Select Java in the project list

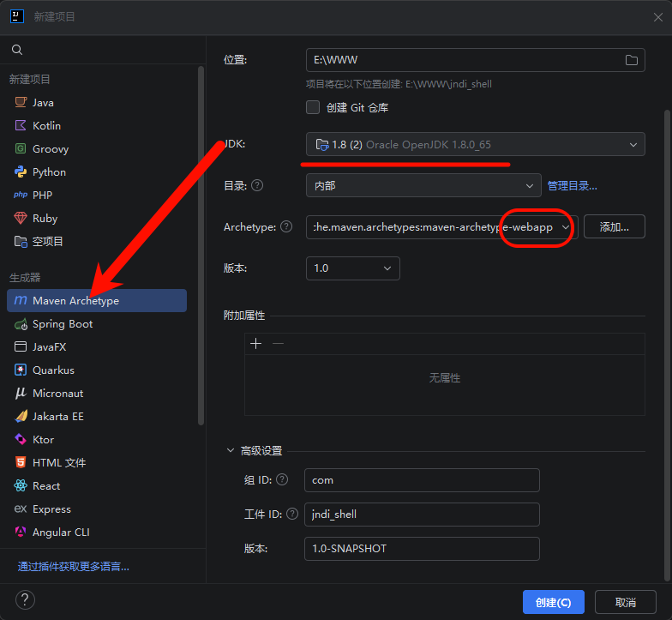pos(97,102)
